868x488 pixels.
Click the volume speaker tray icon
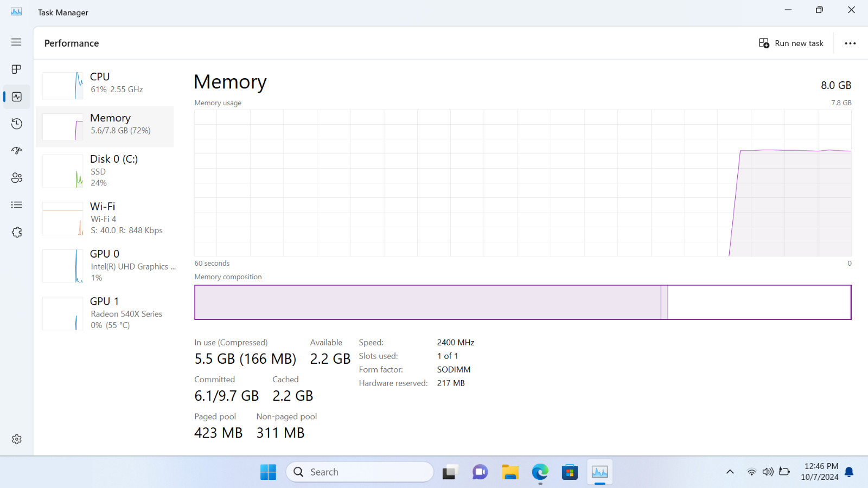(x=768, y=472)
